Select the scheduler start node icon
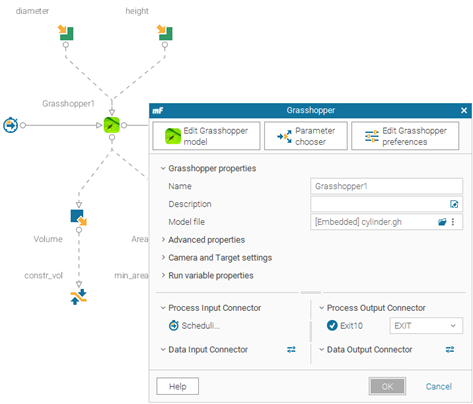Image resolution: width=473 pixels, height=404 pixels. (x=10, y=125)
